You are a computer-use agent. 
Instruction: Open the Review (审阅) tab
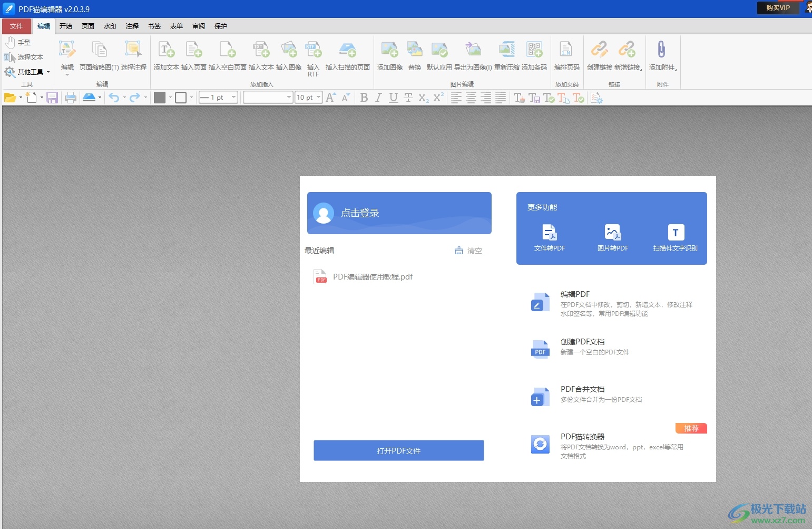point(199,26)
